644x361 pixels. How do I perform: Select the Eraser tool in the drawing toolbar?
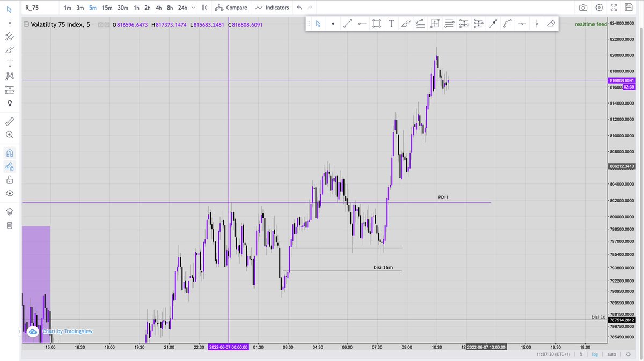[551, 24]
